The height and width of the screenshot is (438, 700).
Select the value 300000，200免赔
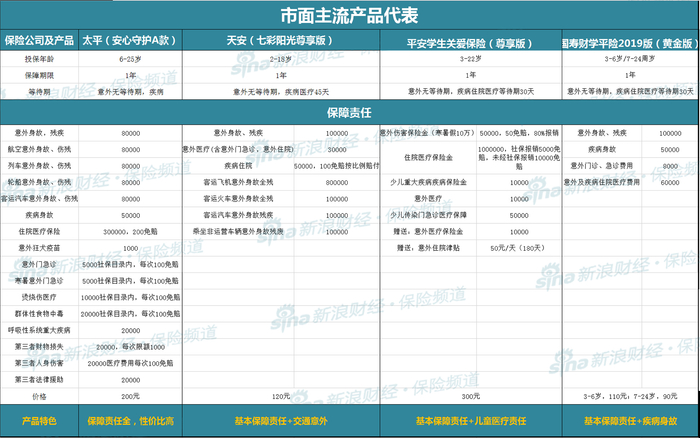[130, 232]
